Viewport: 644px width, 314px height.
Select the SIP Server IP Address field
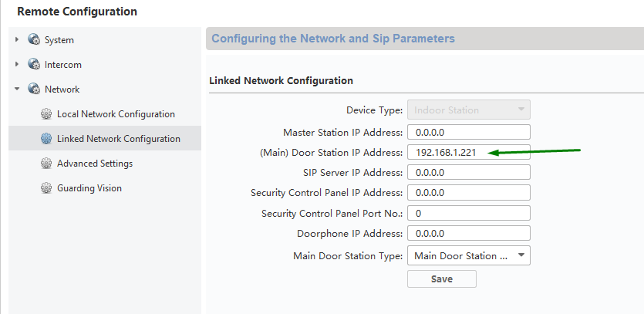469,172
